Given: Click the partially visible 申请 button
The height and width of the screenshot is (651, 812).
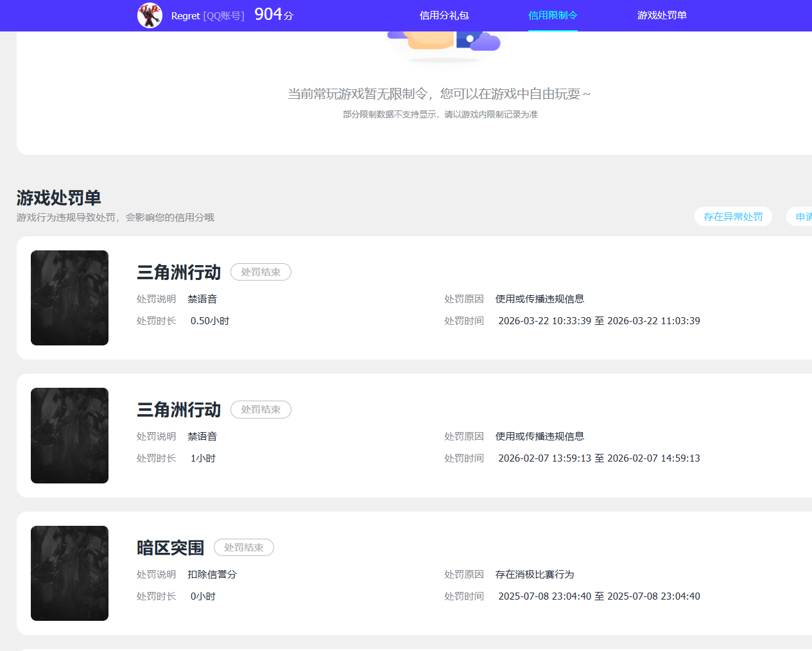Looking at the screenshot, I should pyautogui.click(x=802, y=217).
